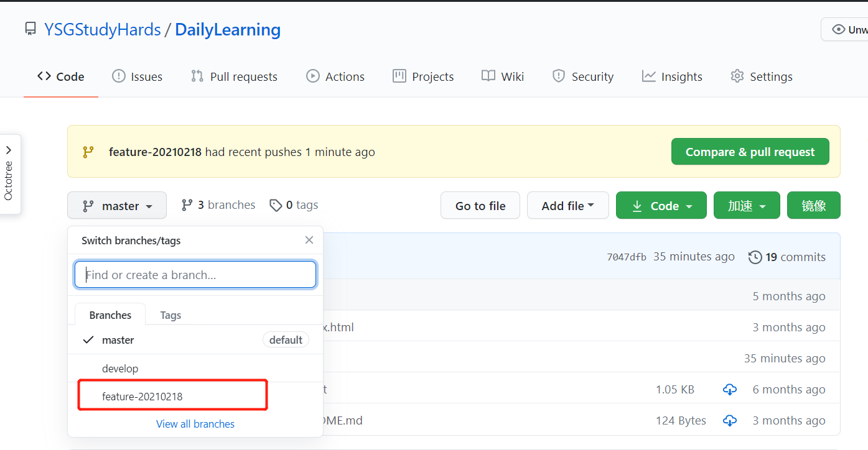
Task: Expand the green Code download dropdown
Action: pos(661,206)
